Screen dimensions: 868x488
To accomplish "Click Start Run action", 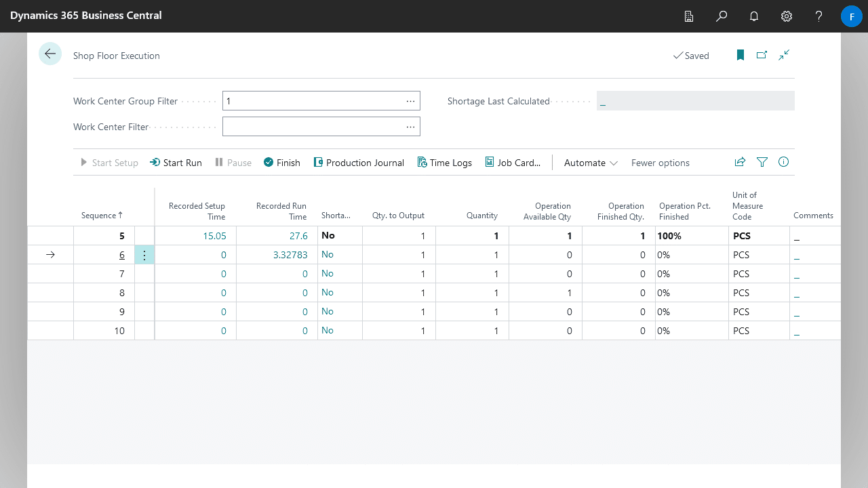I will (x=176, y=163).
